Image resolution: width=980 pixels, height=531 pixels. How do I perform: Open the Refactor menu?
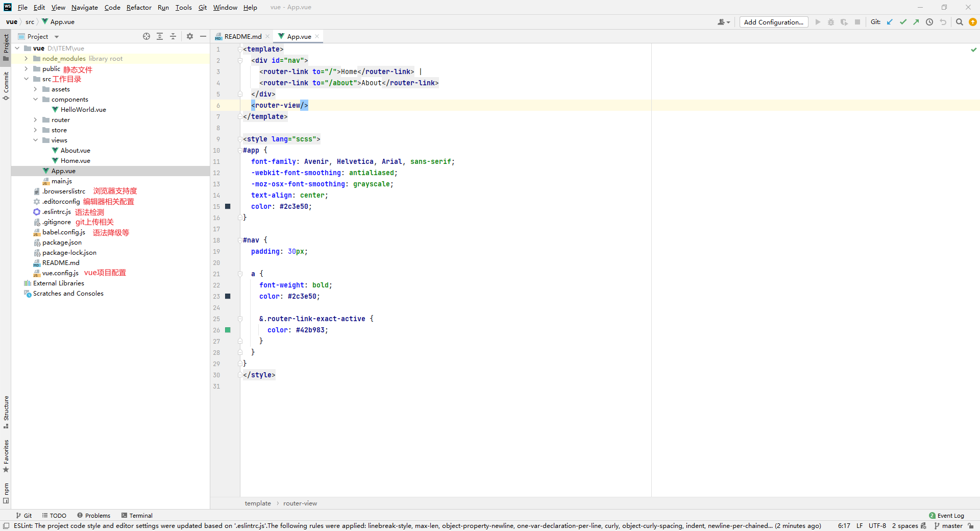[139, 7]
